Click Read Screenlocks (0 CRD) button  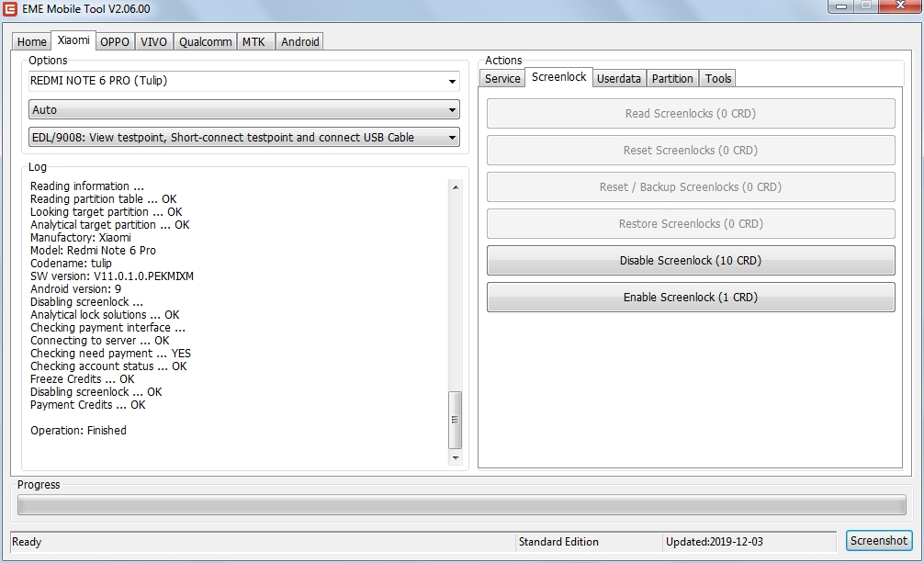point(691,114)
